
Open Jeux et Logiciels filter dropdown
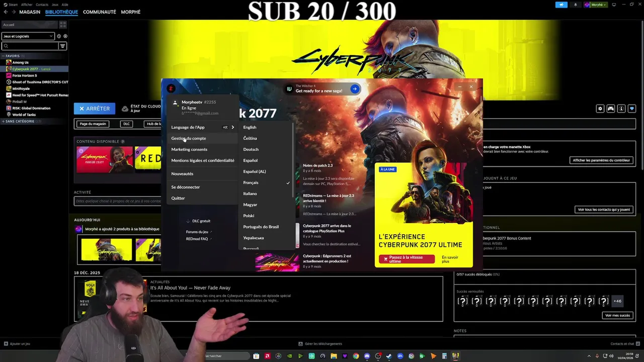pos(28,36)
